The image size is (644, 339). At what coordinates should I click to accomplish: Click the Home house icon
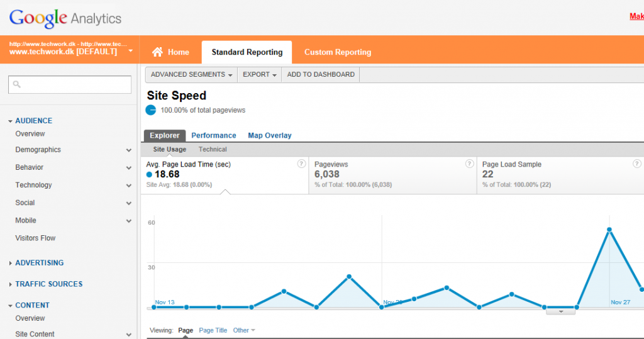(157, 52)
